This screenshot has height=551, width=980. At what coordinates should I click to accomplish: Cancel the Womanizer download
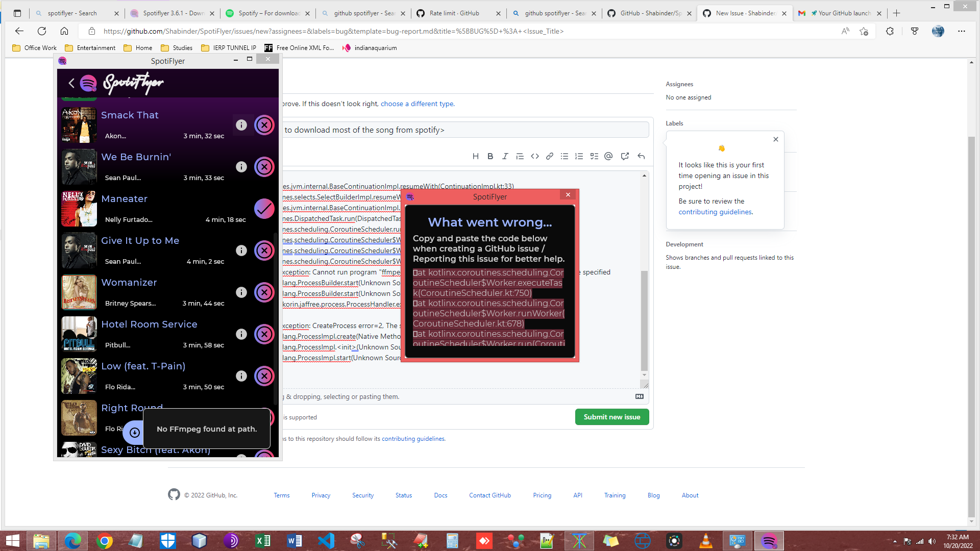click(x=264, y=292)
